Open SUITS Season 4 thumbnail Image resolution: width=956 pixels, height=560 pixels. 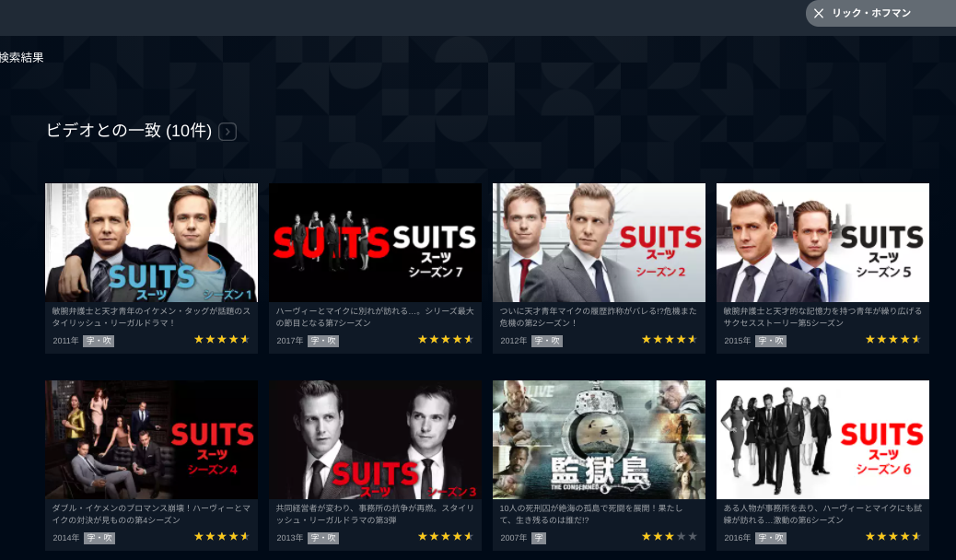tap(151, 440)
